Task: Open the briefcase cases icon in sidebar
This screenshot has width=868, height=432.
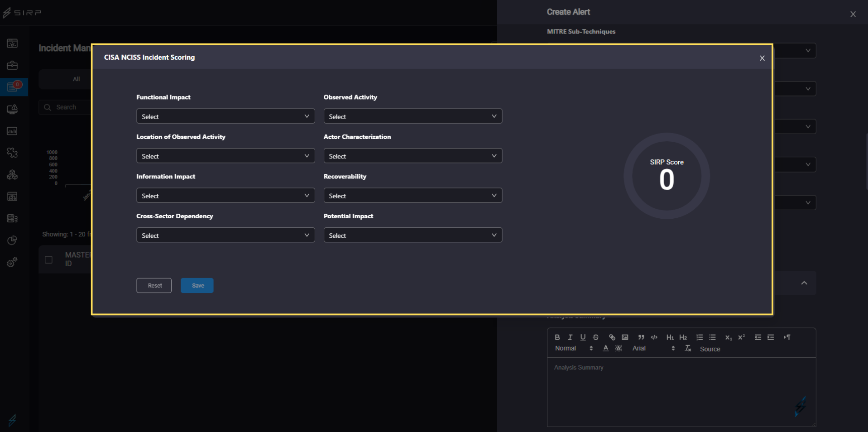Action: point(12,65)
